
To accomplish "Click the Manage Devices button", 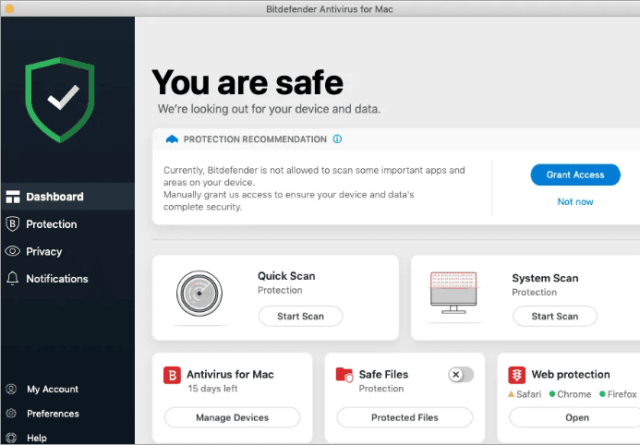I will (232, 417).
